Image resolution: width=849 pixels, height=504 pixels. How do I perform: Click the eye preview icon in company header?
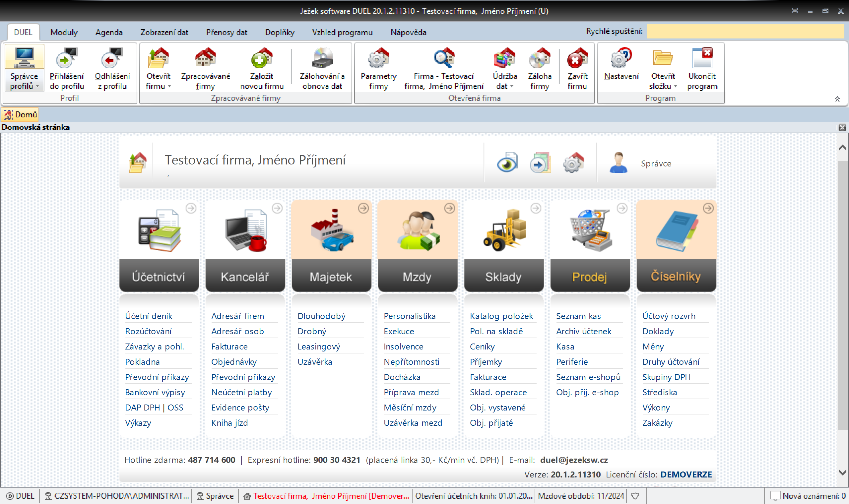(x=507, y=163)
